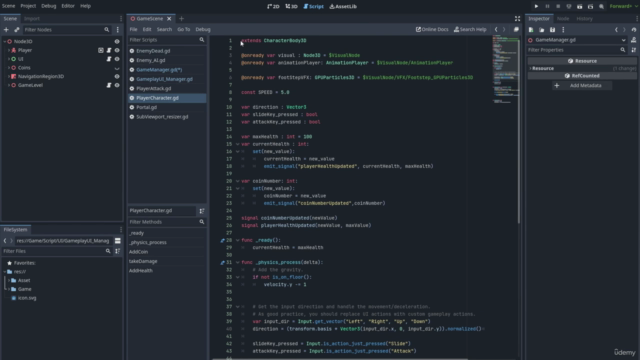This screenshot has height=360, width=640.
Task: Open Online Docs link
Action: pyautogui.click(x=432, y=29)
